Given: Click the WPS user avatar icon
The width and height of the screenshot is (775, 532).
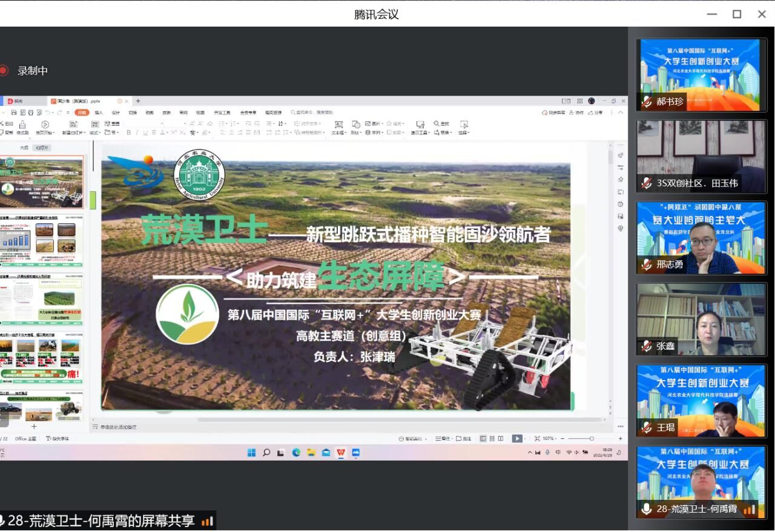Looking at the screenshot, I should pos(592,101).
